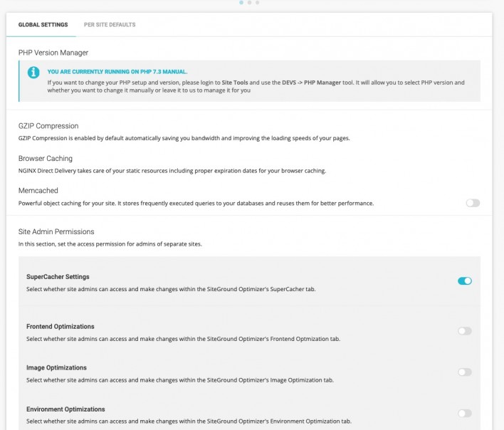This screenshot has width=504, height=430.
Task: Turn on Frontend Optimizations admin access
Action: tap(465, 331)
